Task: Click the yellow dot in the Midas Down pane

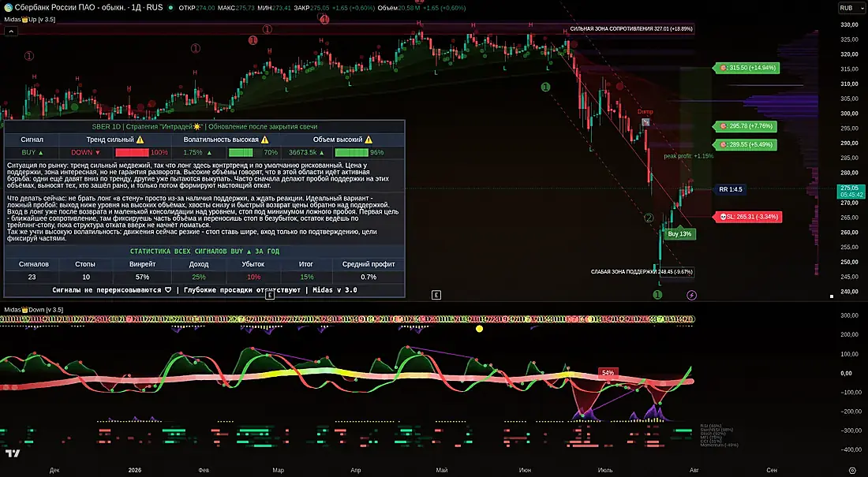Action: pyautogui.click(x=480, y=329)
